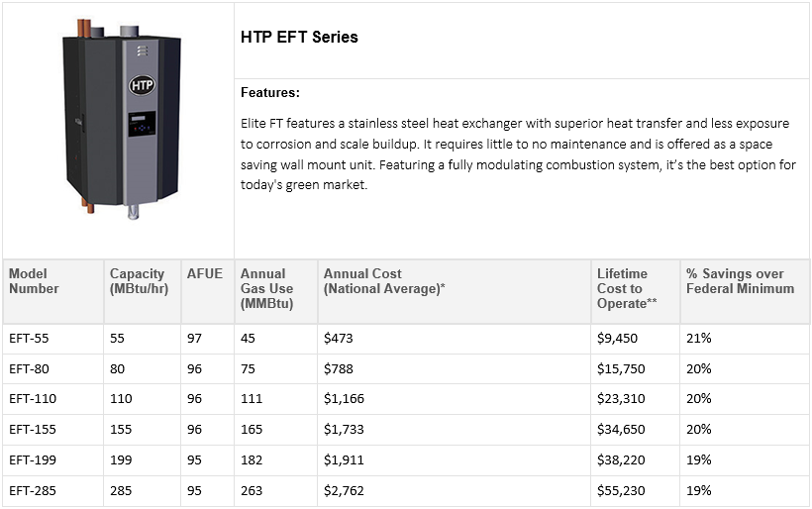
Task: Click the % Savings over Federal Minimum header
Action: pyautogui.click(x=740, y=281)
